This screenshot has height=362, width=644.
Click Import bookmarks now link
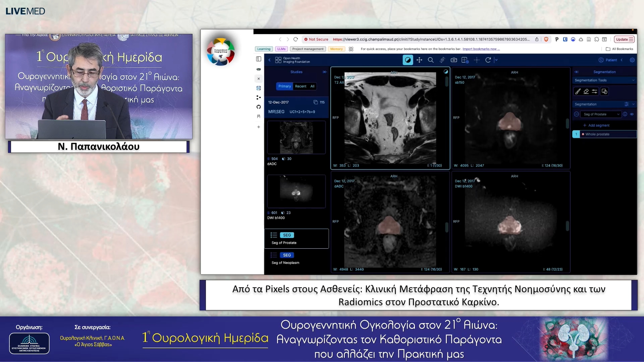point(481,49)
